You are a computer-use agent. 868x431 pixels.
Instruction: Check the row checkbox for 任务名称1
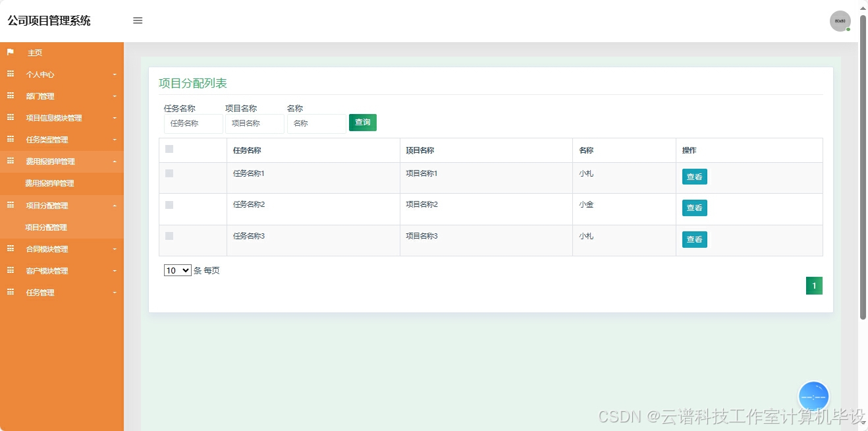(x=170, y=173)
